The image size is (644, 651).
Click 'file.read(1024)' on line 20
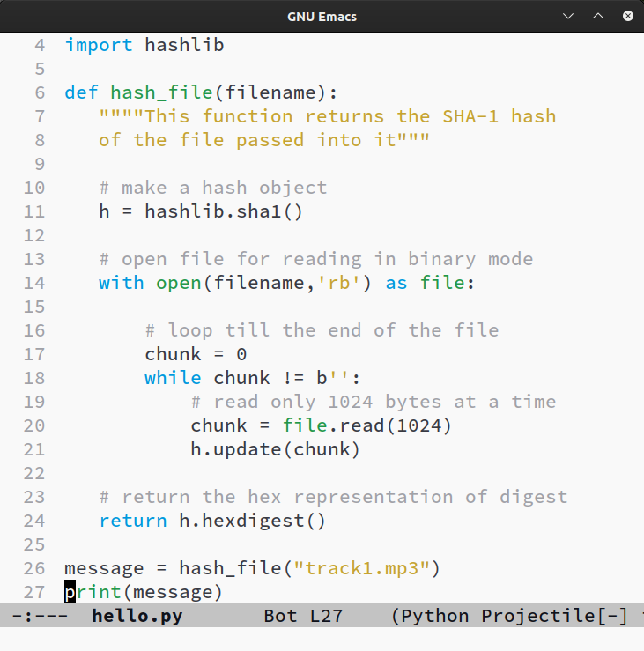[x=366, y=425]
